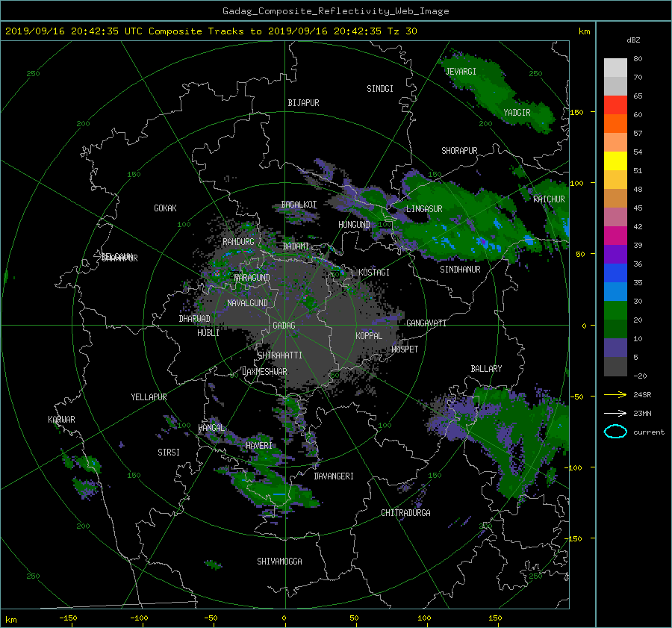The width and height of the screenshot is (672, 628).
Task: Click the DHARWAD city label
Action: point(195,319)
